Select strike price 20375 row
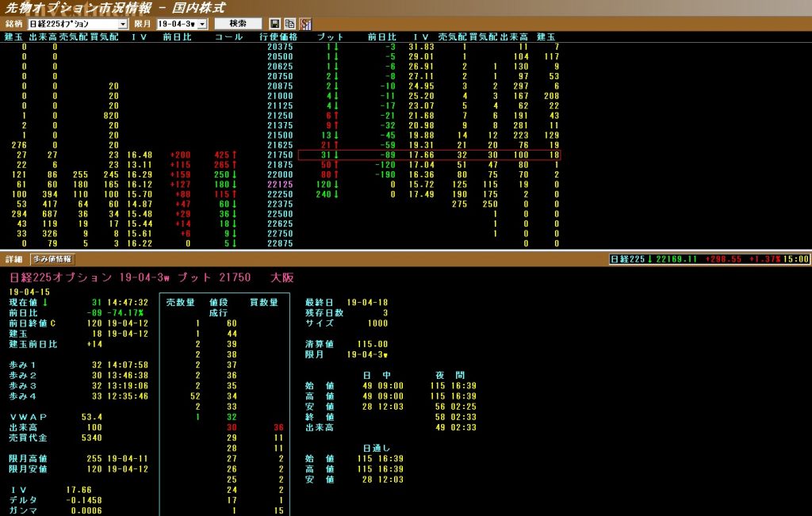This screenshot has width=812, height=516. [280, 47]
